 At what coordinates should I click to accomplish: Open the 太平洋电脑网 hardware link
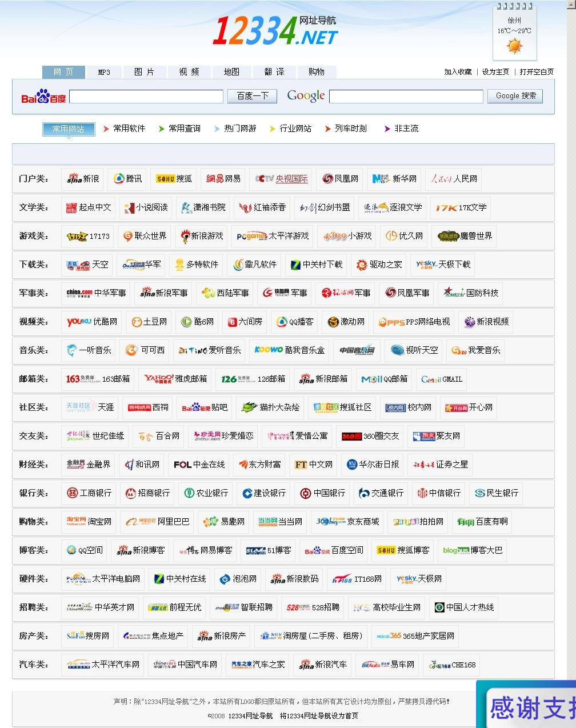(103, 579)
